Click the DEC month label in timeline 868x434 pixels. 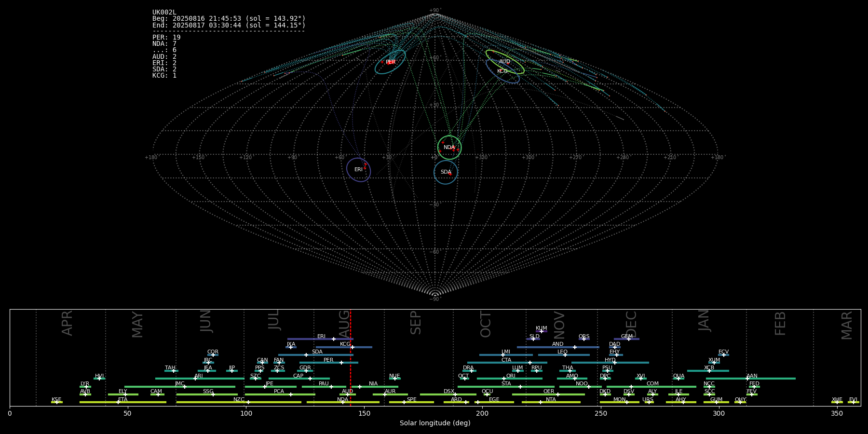631,325
